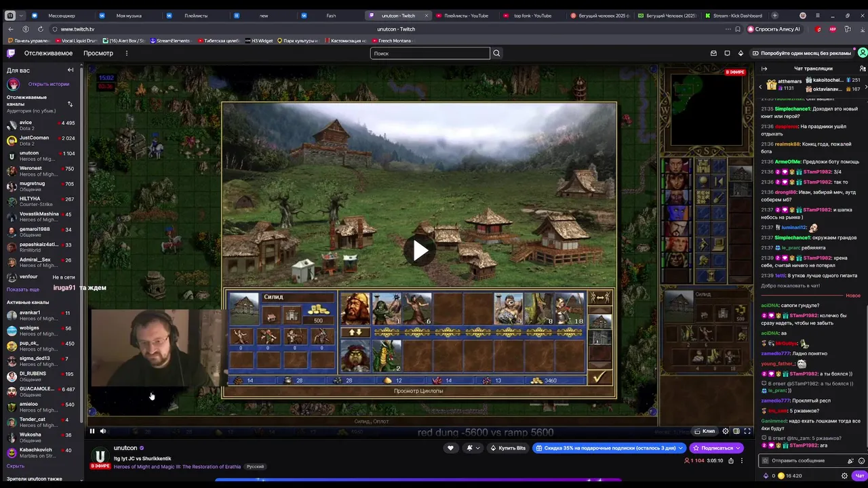Click the heart follow icon
This screenshot has height=488, width=868.
pyautogui.click(x=450, y=448)
